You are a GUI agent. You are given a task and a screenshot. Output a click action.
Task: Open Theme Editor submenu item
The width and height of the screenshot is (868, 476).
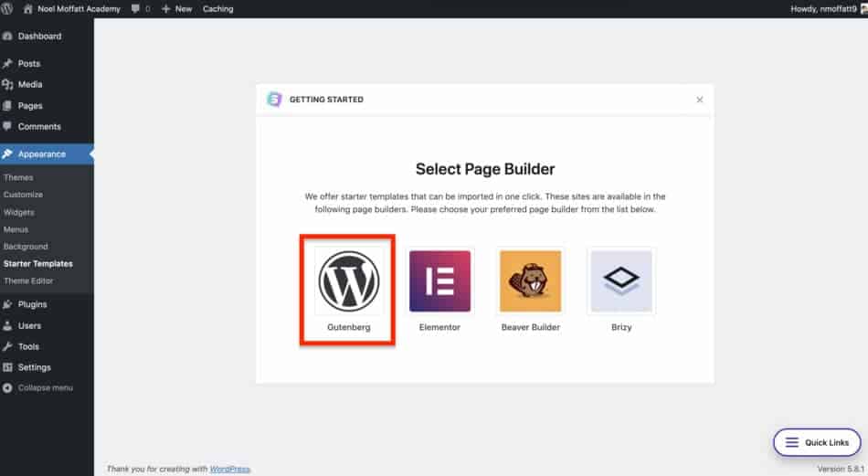28,281
